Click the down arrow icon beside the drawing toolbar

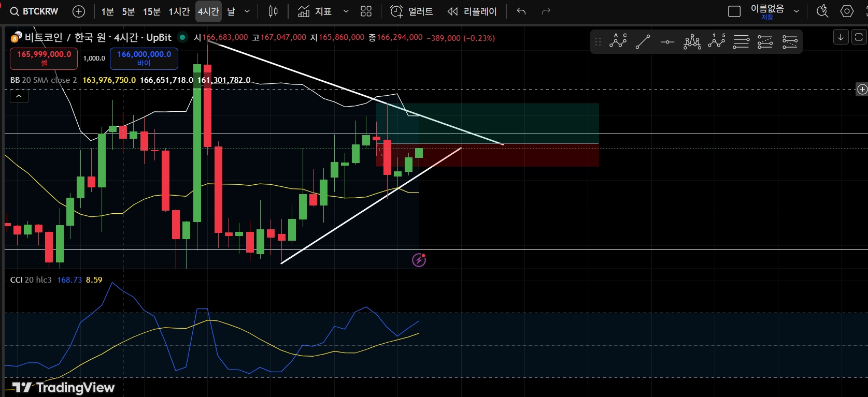pos(841,37)
